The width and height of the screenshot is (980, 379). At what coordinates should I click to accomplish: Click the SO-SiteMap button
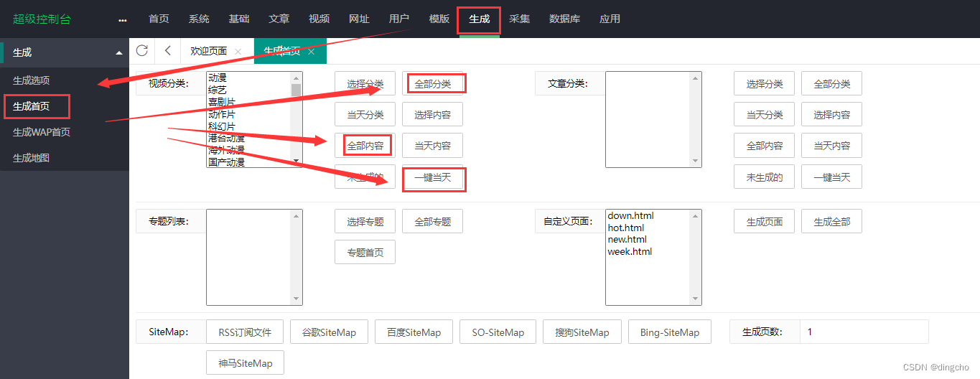498,332
